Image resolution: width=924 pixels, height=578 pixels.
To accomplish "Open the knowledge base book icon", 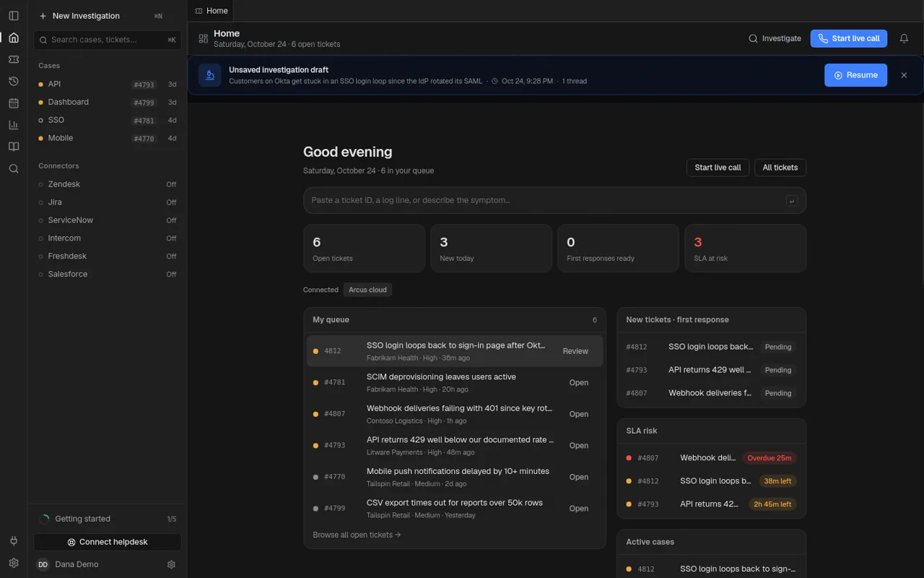I will (x=14, y=147).
